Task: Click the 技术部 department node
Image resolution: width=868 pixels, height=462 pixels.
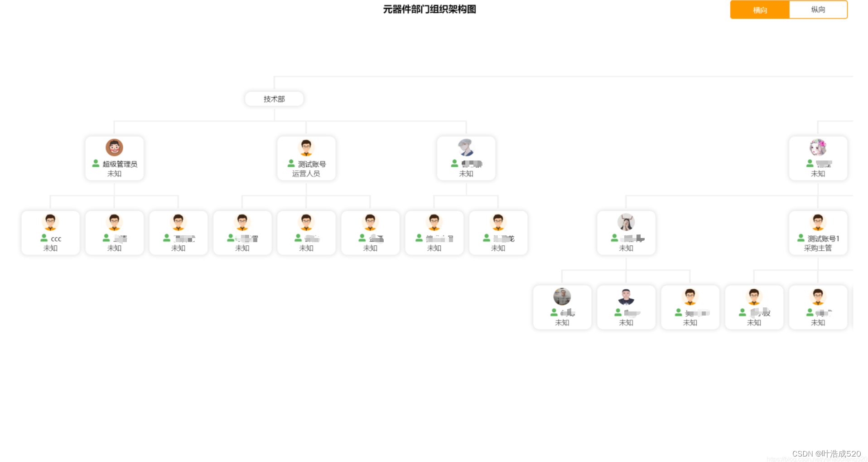Action: pos(274,99)
